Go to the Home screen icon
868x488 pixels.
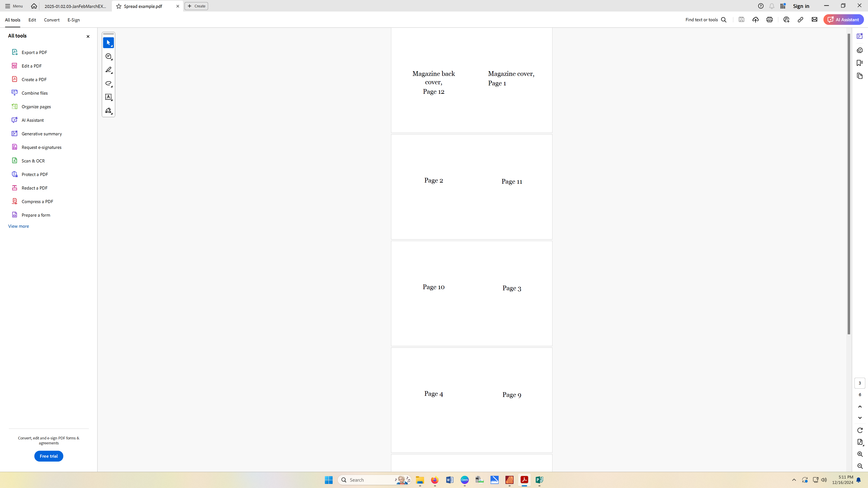[34, 6]
